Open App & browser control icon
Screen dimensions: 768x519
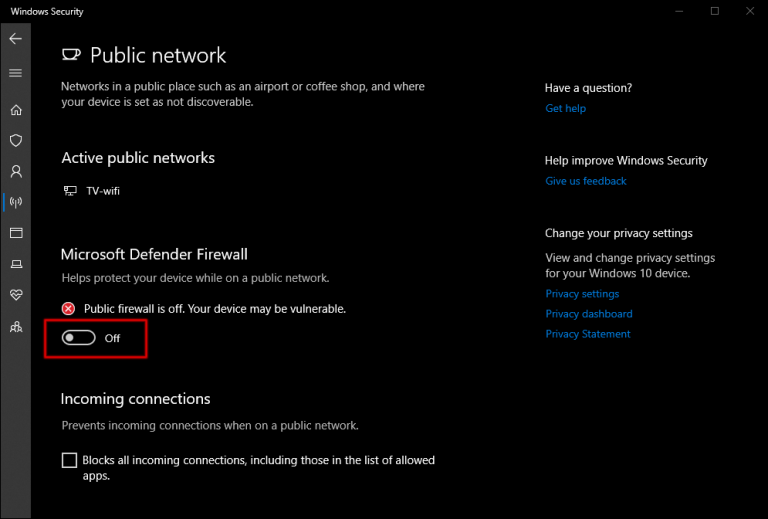coord(15,233)
